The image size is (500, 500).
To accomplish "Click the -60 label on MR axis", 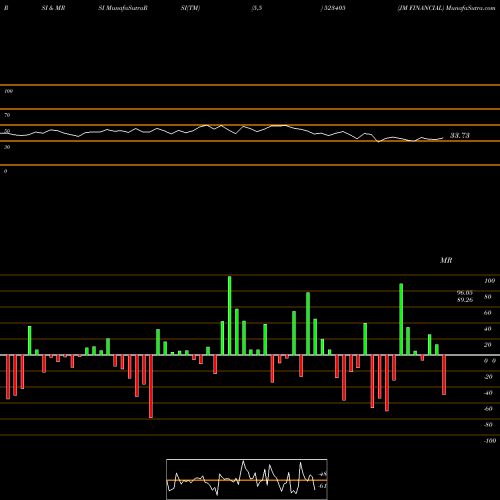I will click(488, 409).
